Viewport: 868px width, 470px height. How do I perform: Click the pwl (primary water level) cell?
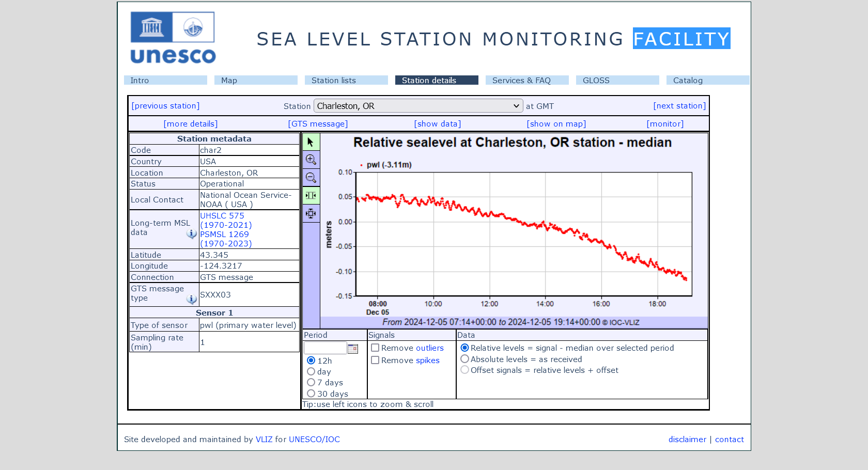click(249, 325)
